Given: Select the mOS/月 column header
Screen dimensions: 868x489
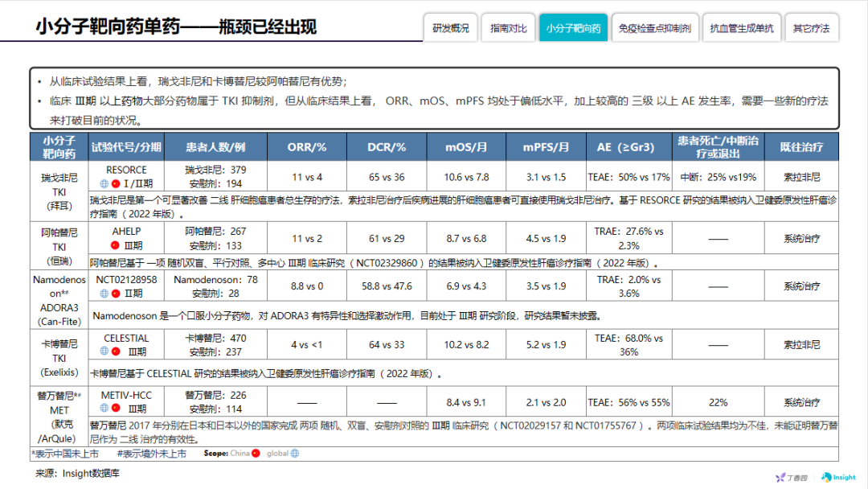Looking at the screenshot, I should pyautogui.click(x=466, y=146).
